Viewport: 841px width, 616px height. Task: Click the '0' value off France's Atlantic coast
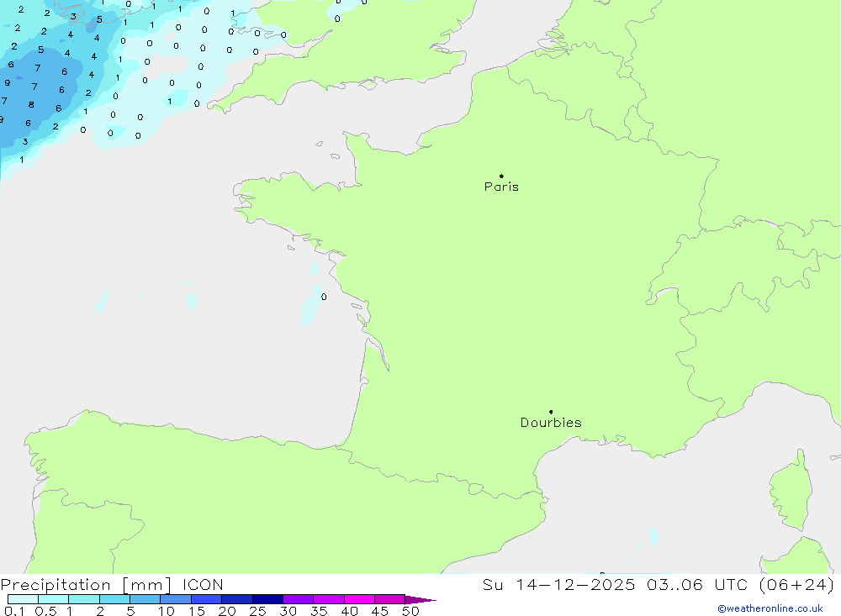click(x=324, y=297)
